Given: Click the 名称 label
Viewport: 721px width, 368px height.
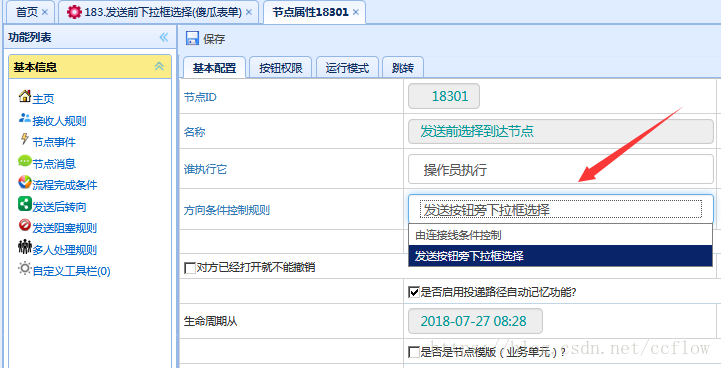Looking at the screenshot, I should pyautogui.click(x=195, y=132).
